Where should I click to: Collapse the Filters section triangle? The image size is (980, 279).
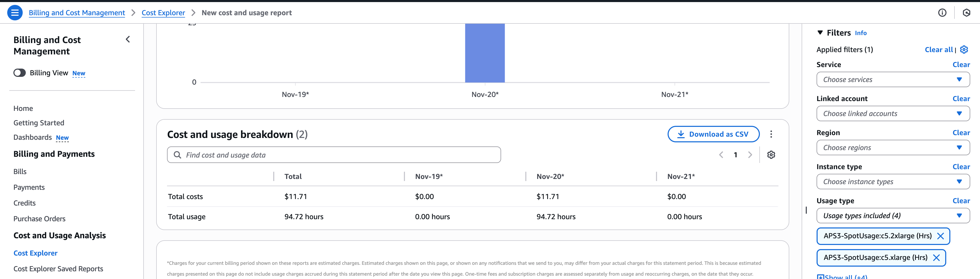pos(820,33)
